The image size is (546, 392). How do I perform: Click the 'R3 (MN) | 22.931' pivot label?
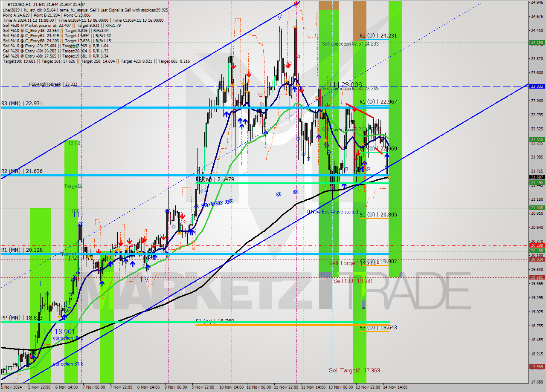[22, 104]
